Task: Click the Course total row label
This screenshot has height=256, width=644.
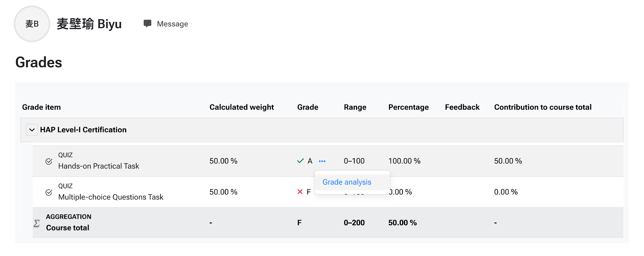Action: (67, 228)
